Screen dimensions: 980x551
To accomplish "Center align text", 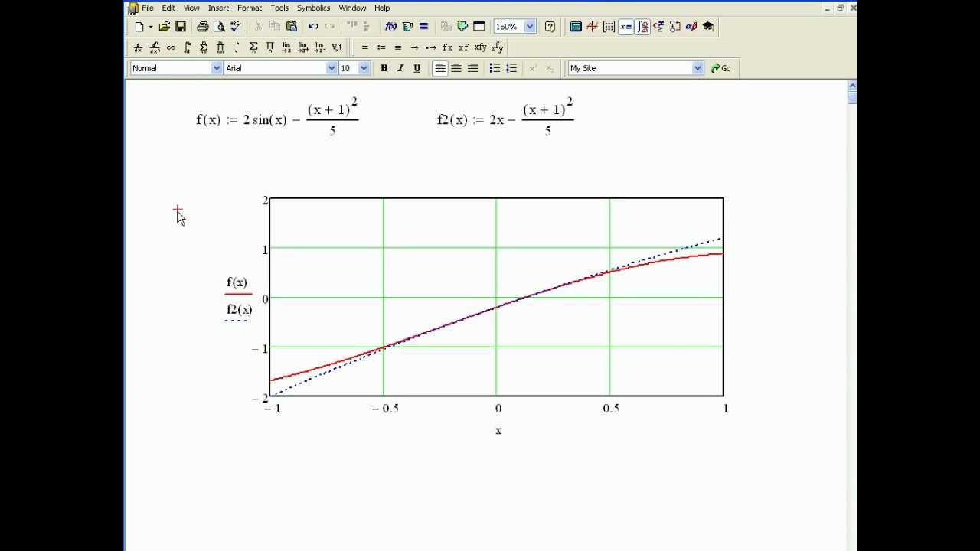I will point(456,68).
